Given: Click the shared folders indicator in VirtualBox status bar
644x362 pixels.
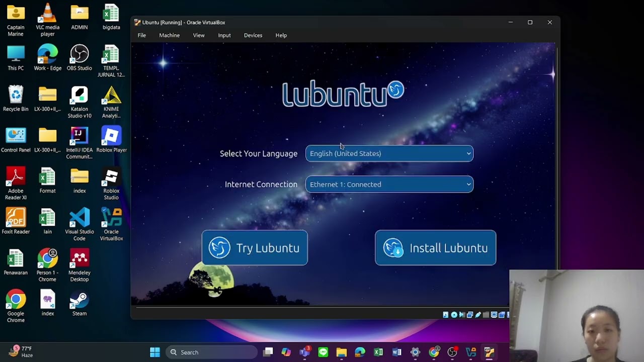Looking at the screenshot, I should pos(486,315).
